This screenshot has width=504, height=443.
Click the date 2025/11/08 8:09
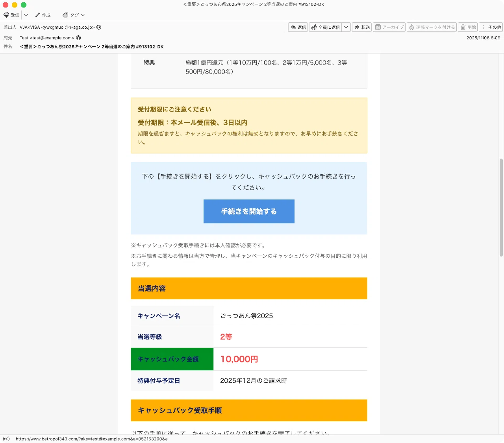[x=483, y=38]
